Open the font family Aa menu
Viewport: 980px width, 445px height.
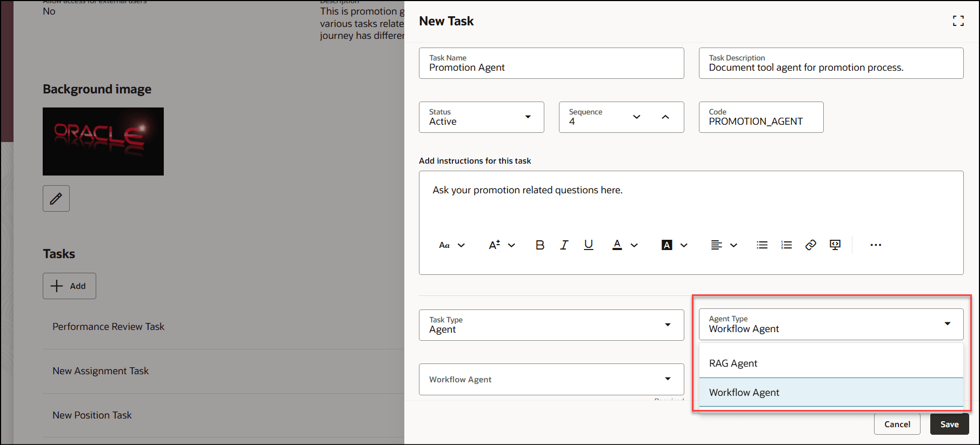(x=452, y=245)
